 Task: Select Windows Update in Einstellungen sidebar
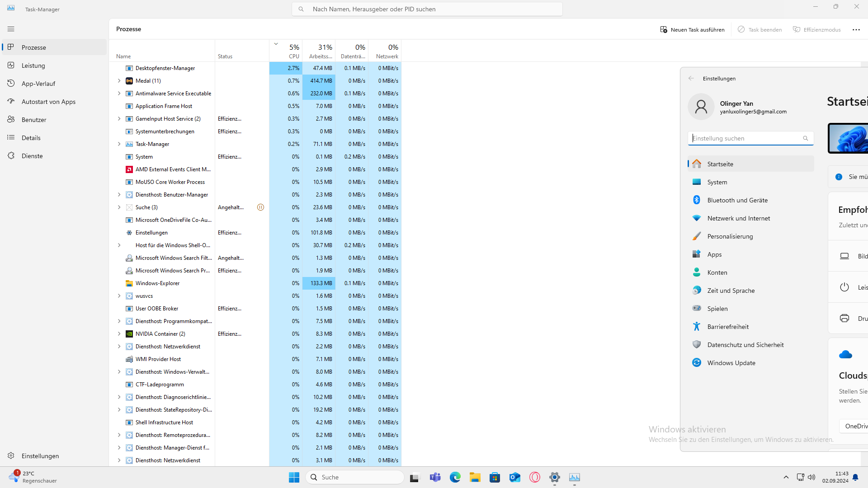731,363
